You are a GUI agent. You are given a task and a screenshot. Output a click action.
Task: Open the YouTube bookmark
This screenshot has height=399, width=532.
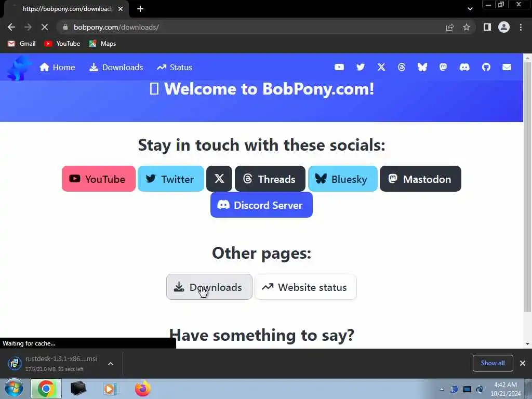tap(62, 44)
